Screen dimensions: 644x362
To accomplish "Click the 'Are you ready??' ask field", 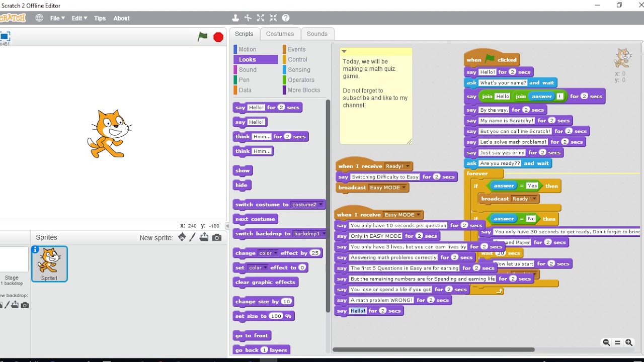I will click(500, 163).
